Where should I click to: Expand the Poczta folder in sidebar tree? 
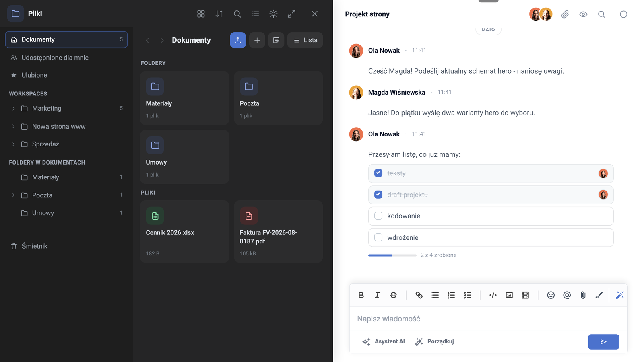(13, 195)
